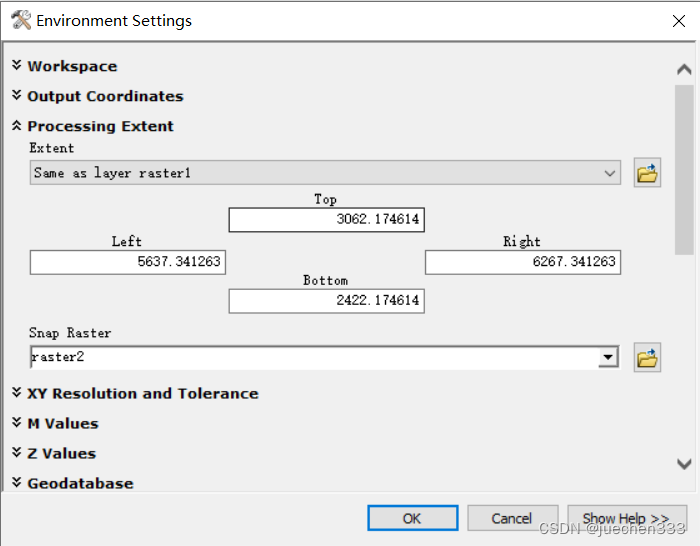Browse for extent dataset folder icon

(x=647, y=173)
